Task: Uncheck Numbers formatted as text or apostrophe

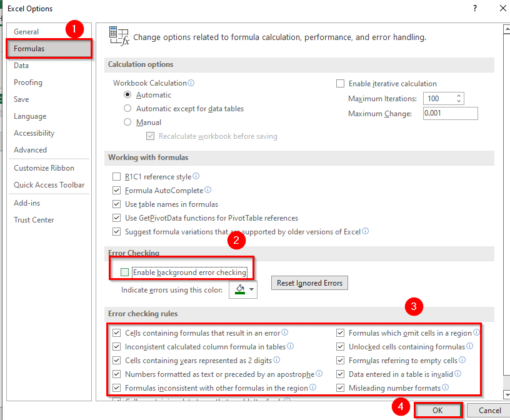Action: tap(116, 374)
